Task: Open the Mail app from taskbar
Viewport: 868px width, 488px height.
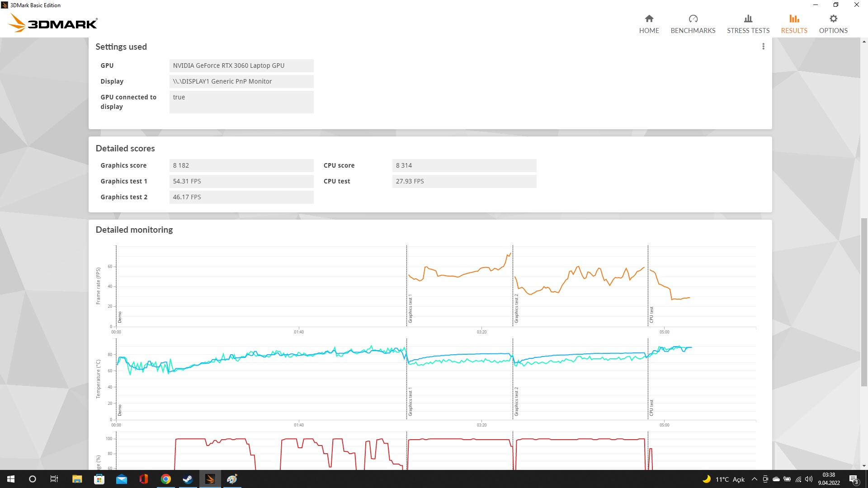Action: coord(121,479)
